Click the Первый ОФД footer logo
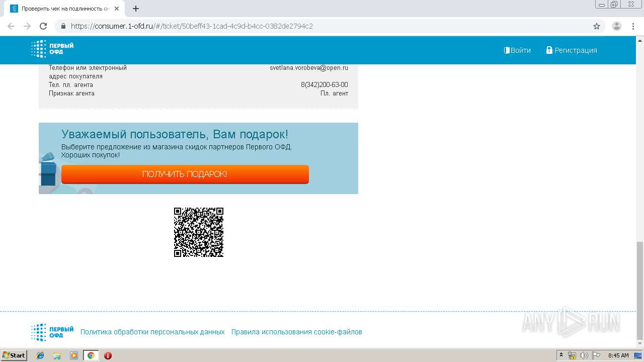The image size is (644, 362). [52, 332]
